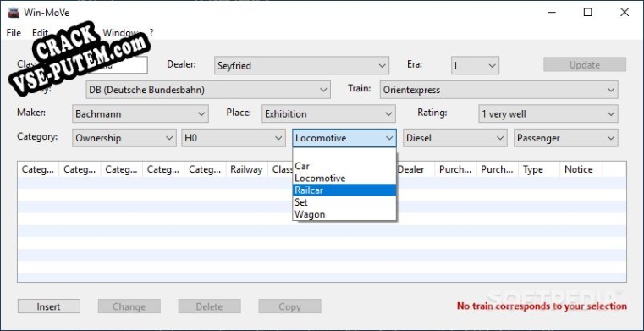This screenshot has width=644, height=331.
Task: Maximize the Win-MoVe window
Action: coord(588,13)
